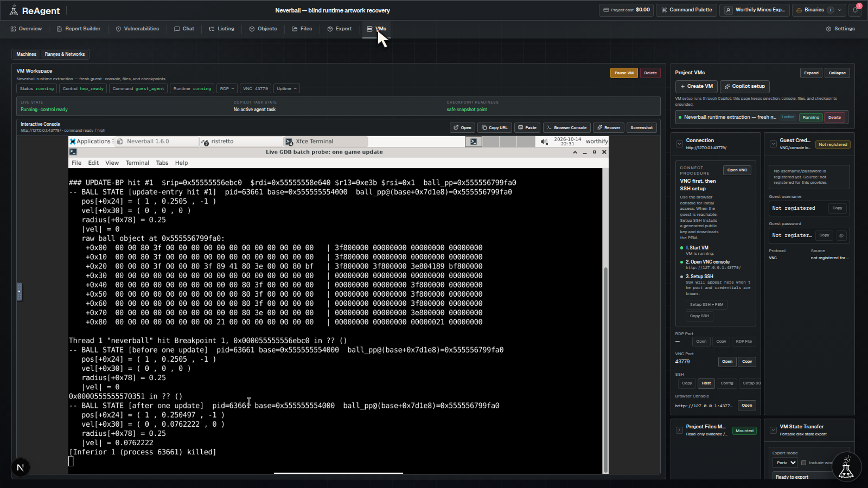Copy the guest password
Screen dimensions: 868x488
[824, 235]
